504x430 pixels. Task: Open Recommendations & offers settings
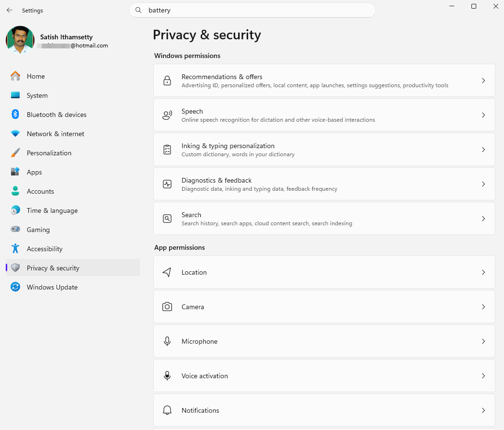coord(324,81)
